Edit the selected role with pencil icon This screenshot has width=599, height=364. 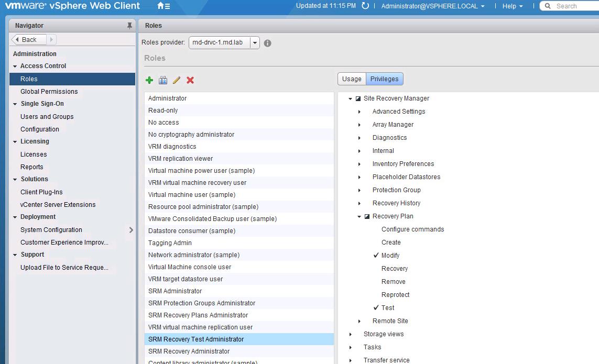pyautogui.click(x=177, y=80)
